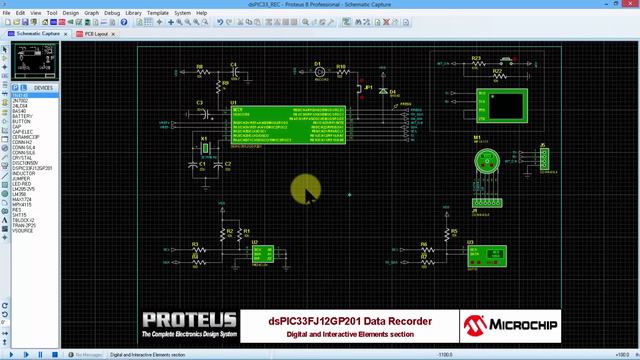640x360 pixels.
Task: Open the Library menu
Action: pos(133,13)
